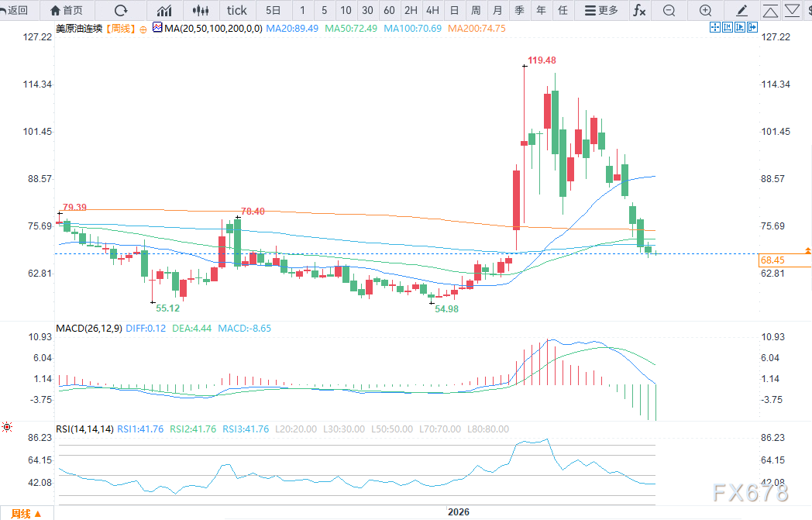Click the MA50:72.49 value
The width and height of the screenshot is (812, 520).
351,29
